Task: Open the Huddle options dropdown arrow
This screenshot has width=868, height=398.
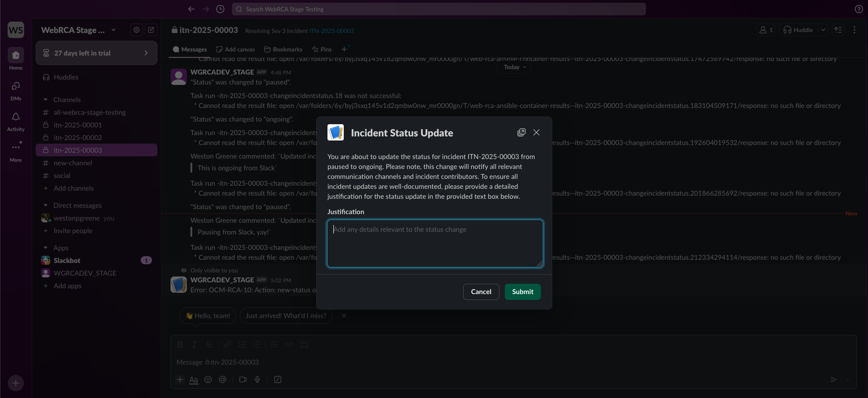Action: pyautogui.click(x=823, y=30)
